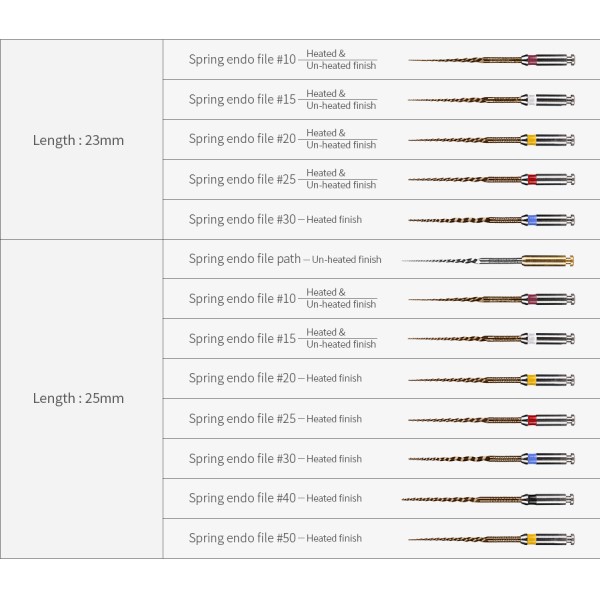This screenshot has width=600, height=600.
Task: Select the 25mm #20 yellow-band file image
Action: tap(491, 380)
